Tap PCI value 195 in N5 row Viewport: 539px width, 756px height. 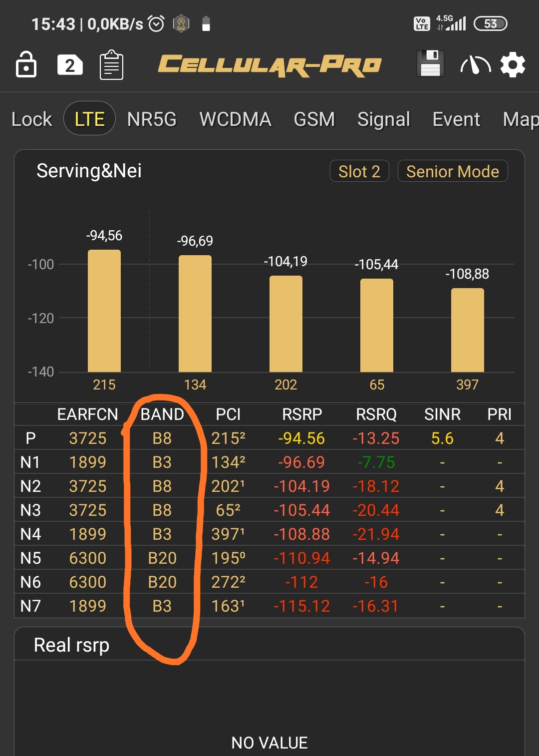point(228,558)
